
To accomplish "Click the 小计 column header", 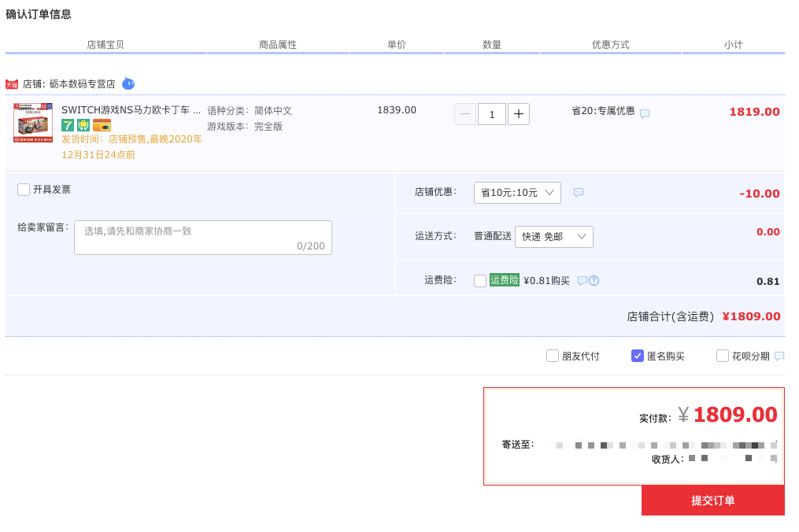I will 733,45.
